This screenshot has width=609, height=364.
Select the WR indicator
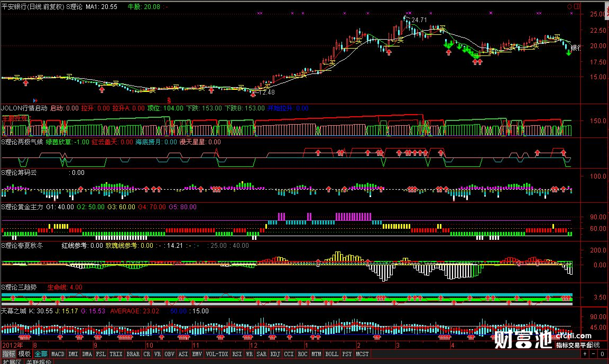point(249,354)
